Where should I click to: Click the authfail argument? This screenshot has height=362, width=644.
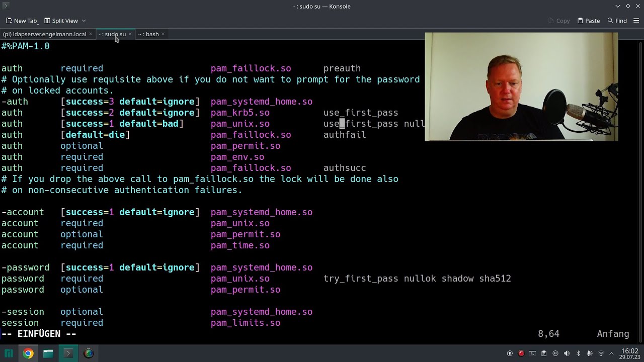(345, 135)
